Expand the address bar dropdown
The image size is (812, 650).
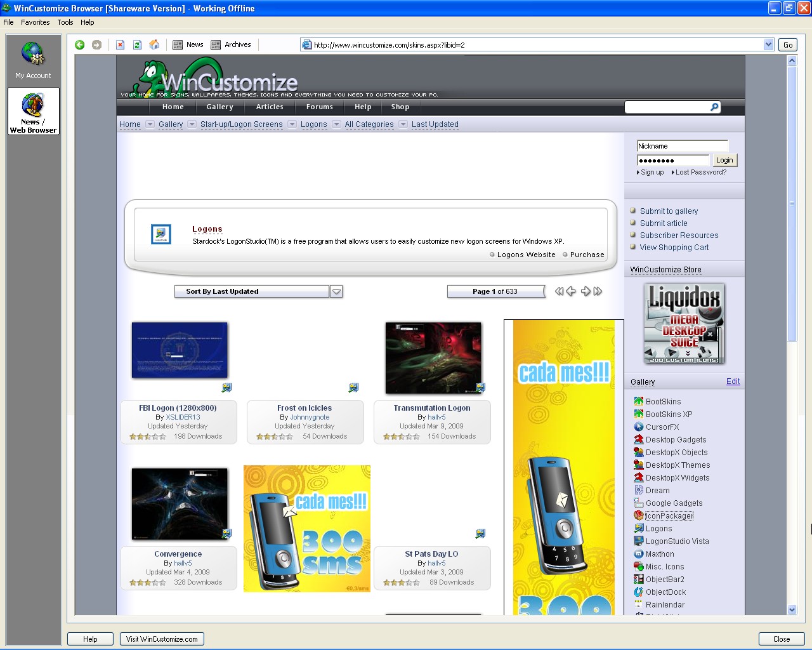[x=768, y=44]
